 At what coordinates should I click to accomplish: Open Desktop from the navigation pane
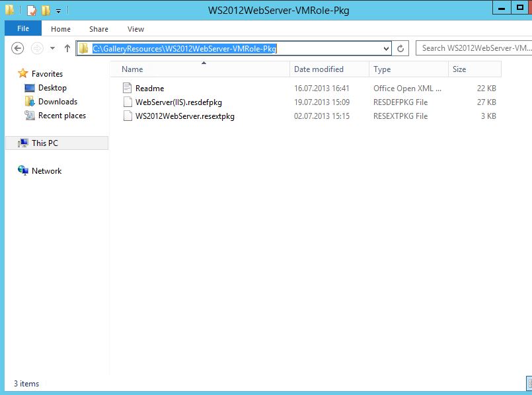52,88
